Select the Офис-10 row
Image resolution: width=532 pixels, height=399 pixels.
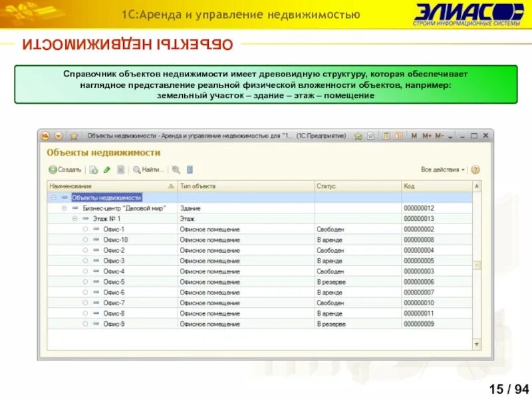click(x=259, y=239)
